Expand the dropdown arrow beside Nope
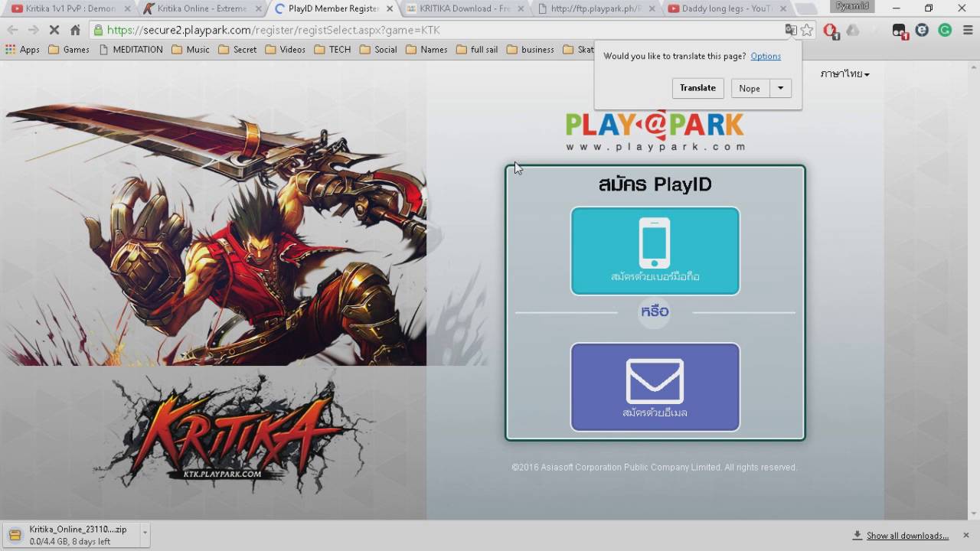Image resolution: width=980 pixels, height=551 pixels. 780,88
